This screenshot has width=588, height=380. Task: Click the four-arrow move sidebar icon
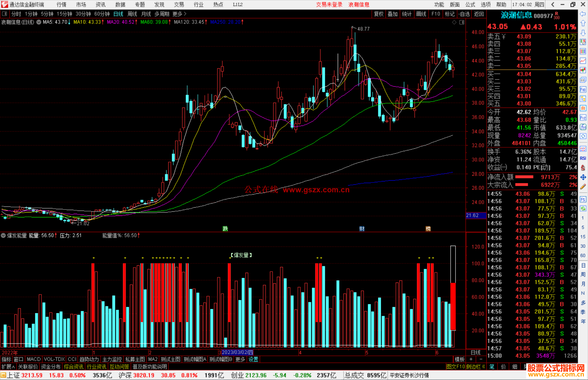(583, 177)
